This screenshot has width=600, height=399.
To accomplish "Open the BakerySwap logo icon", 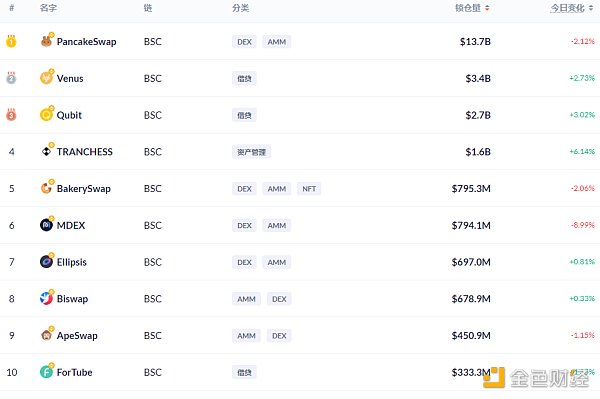I will pyautogui.click(x=46, y=188).
